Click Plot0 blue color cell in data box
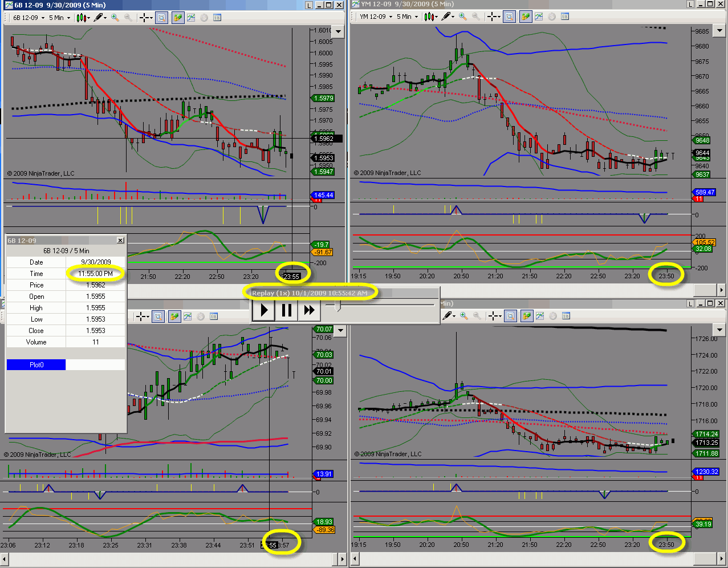 coord(36,364)
